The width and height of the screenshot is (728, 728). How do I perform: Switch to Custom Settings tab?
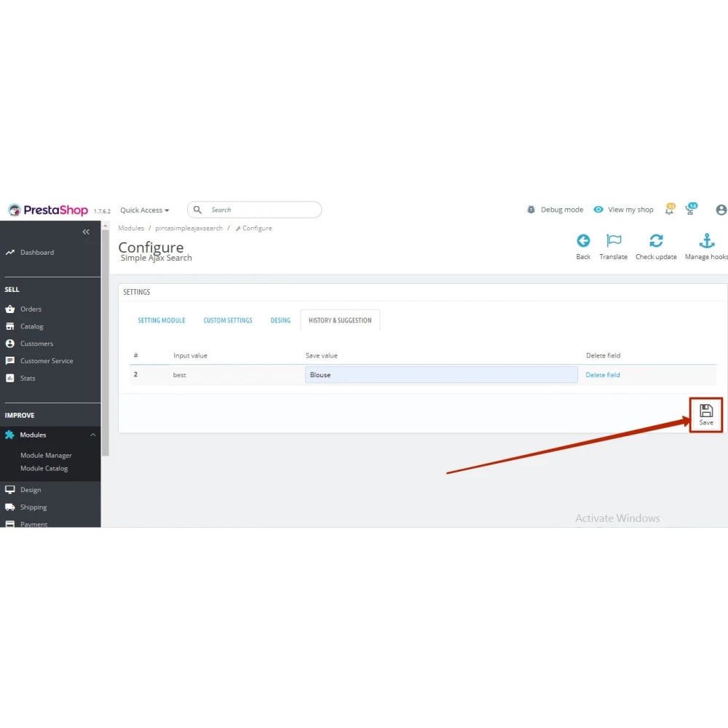228,320
